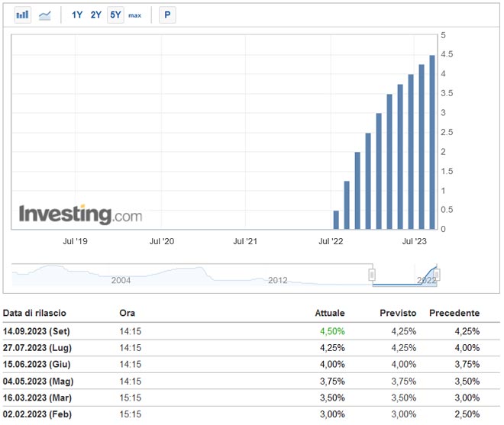Click the Attuale column header
The height and width of the screenshot is (425, 504).
[x=330, y=314]
